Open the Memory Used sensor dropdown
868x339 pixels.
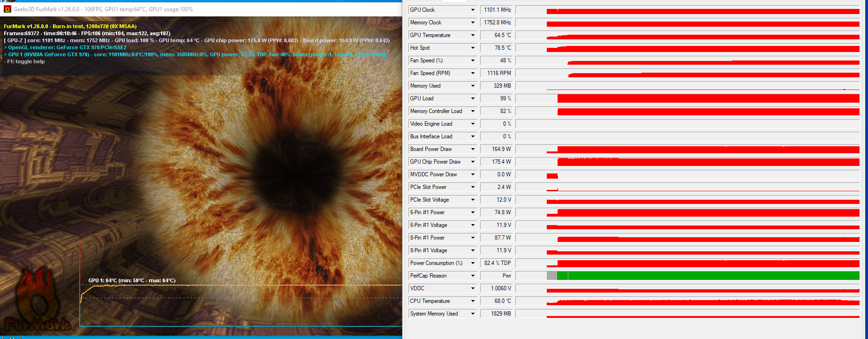click(x=473, y=86)
